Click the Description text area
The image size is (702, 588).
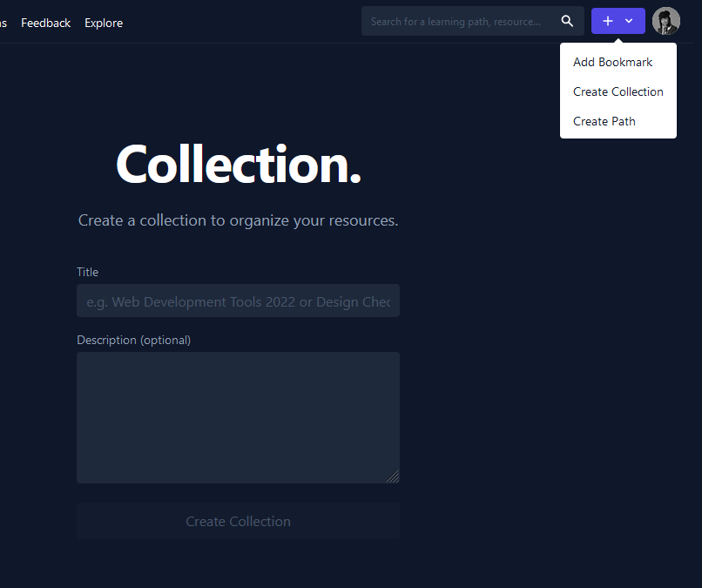(238, 417)
